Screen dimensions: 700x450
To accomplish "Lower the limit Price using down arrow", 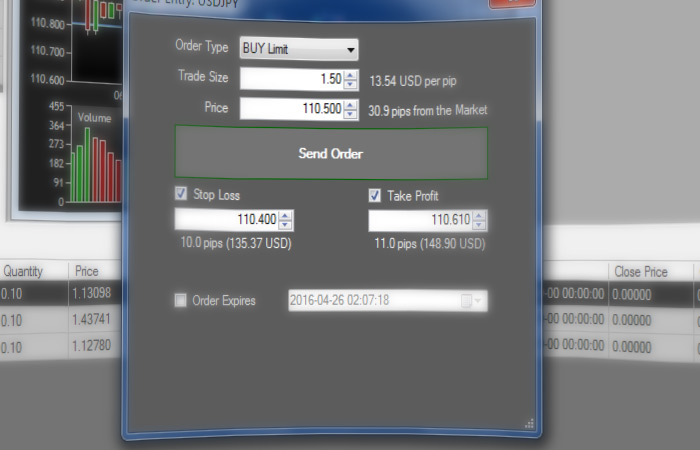I will 350,114.
